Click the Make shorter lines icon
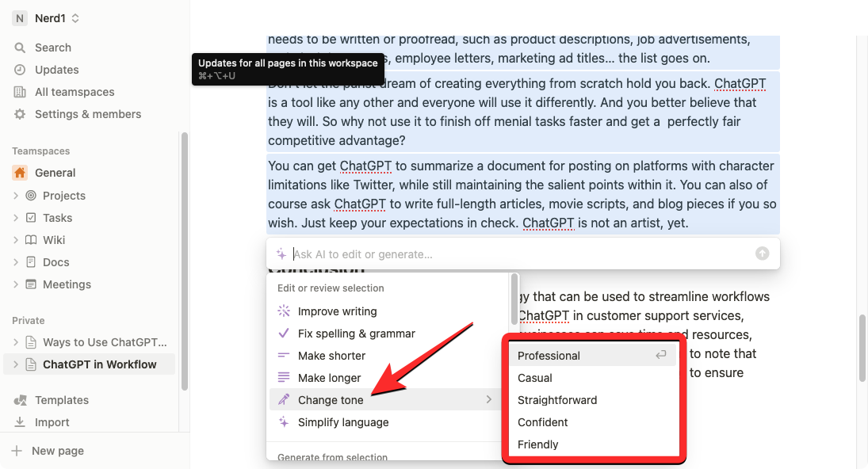 pyautogui.click(x=284, y=355)
